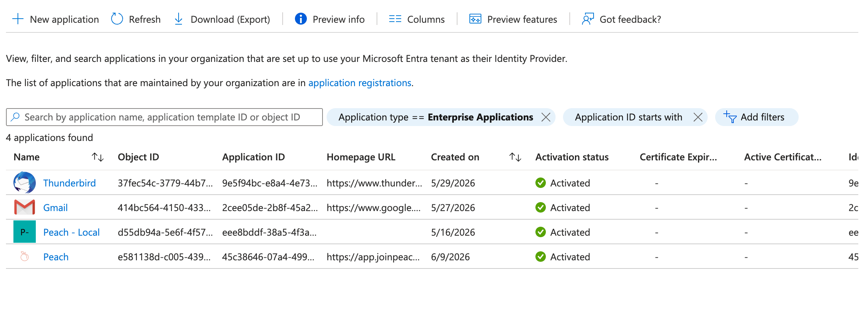Screen dimensions: 868x311
Task: Open the Columns chooser
Action: [x=426, y=19]
